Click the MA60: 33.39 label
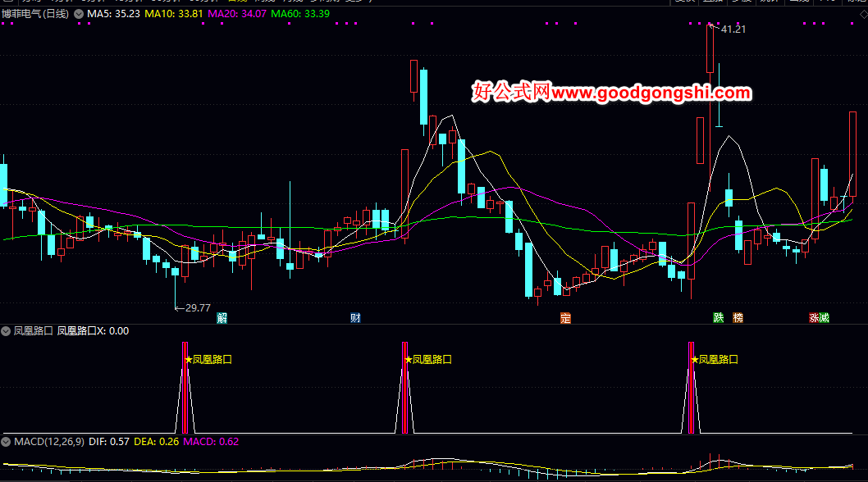The height and width of the screenshot is (482, 868). pyautogui.click(x=300, y=14)
